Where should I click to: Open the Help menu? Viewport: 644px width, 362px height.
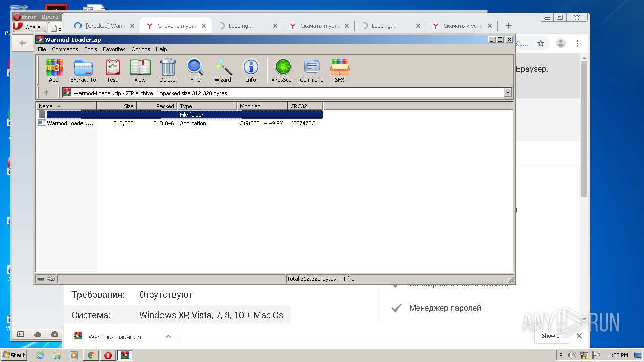coord(161,49)
